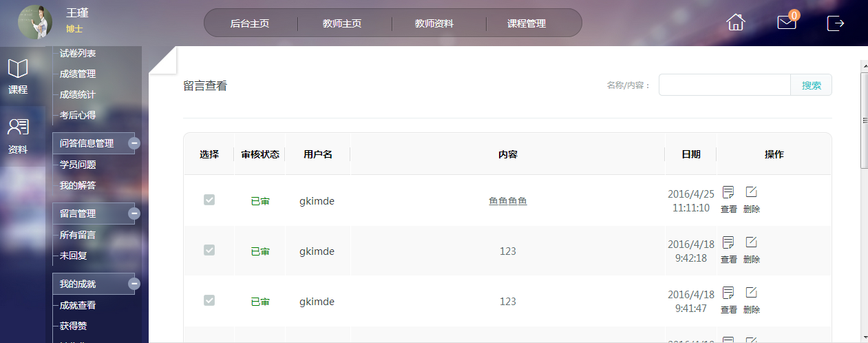This screenshot has height=343, width=868.
Task: Collapse the 我的成就 section
Action: pyautogui.click(x=134, y=284)
